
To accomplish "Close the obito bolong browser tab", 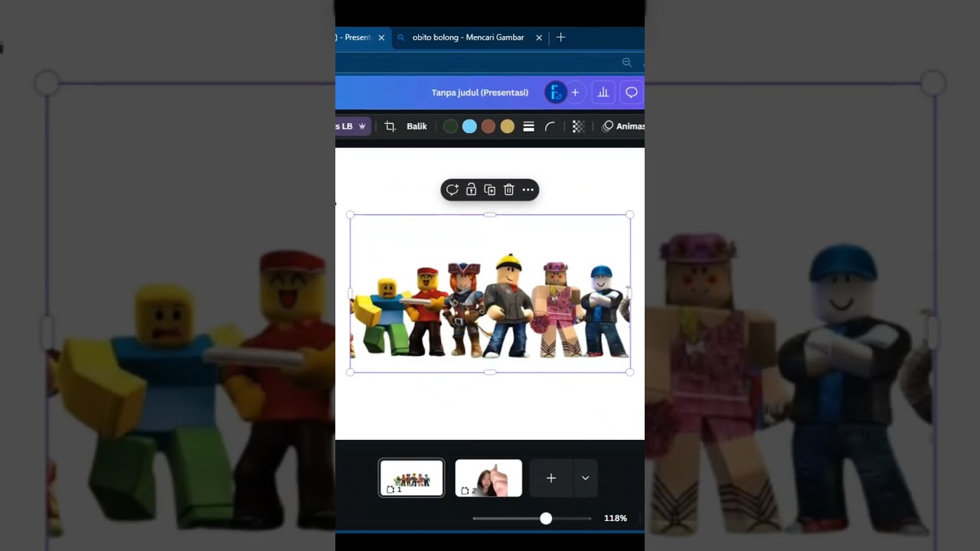I will [x=539, y=37].
